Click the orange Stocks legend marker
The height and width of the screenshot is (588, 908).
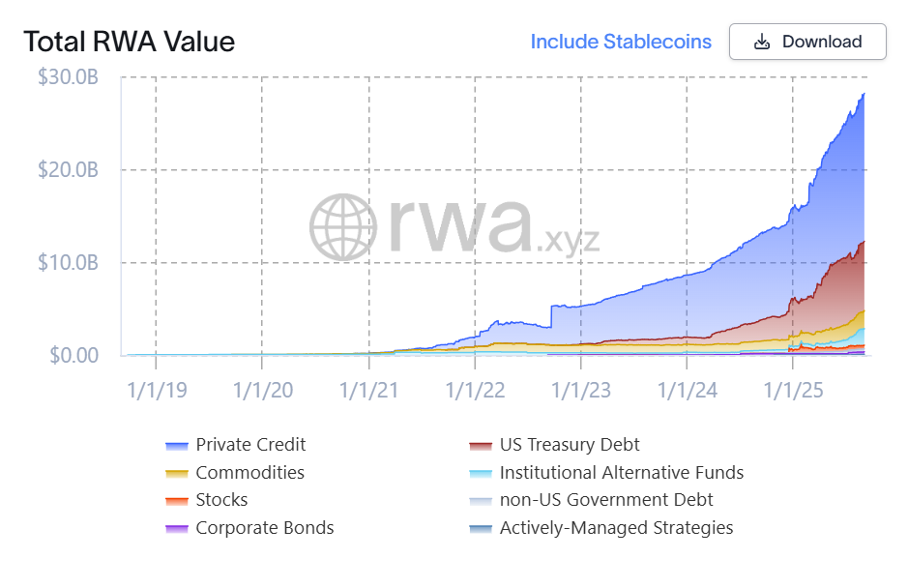(x=175, y=501)
